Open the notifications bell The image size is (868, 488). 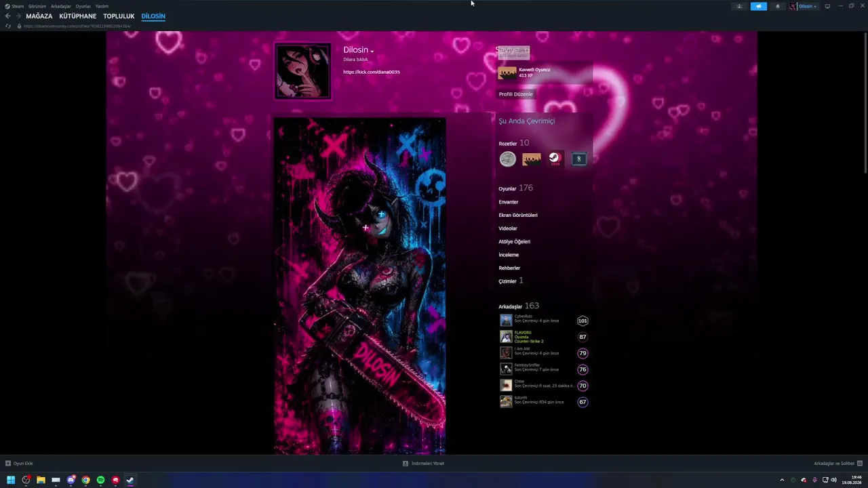[778, 6]
